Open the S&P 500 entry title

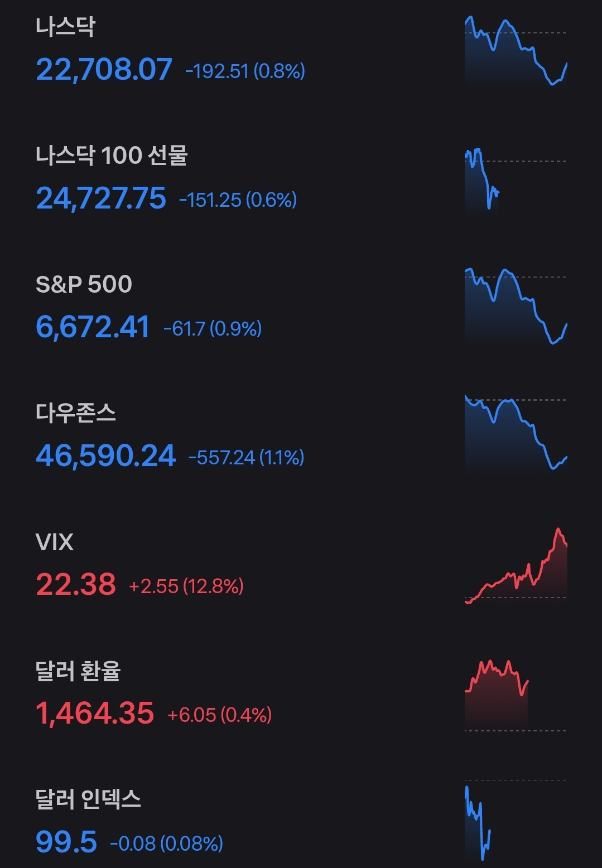[x=84, y=284]
